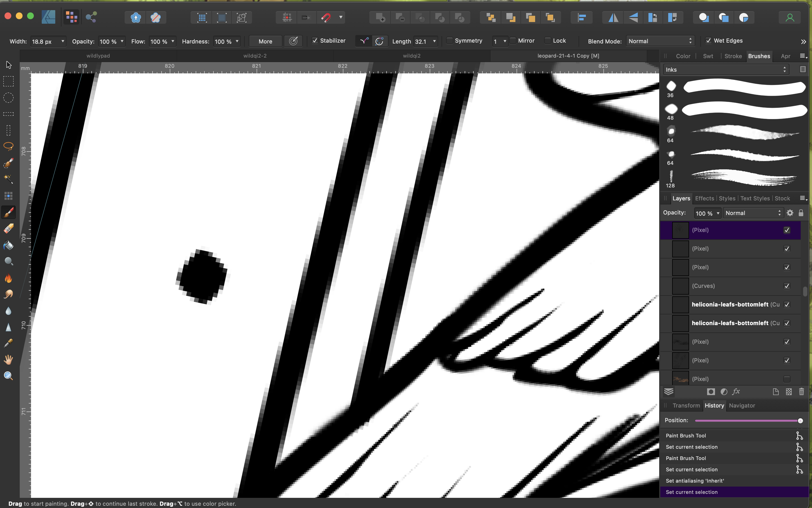
Task: Open the layer blend mode Normal dropdown
Action: 753,213
